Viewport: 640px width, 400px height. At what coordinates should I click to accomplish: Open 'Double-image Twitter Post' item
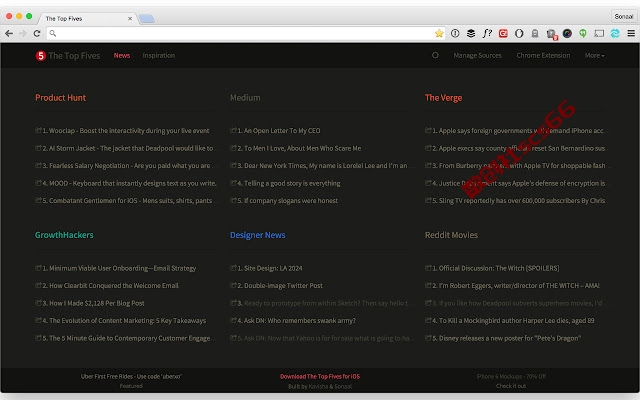[280, 285]
